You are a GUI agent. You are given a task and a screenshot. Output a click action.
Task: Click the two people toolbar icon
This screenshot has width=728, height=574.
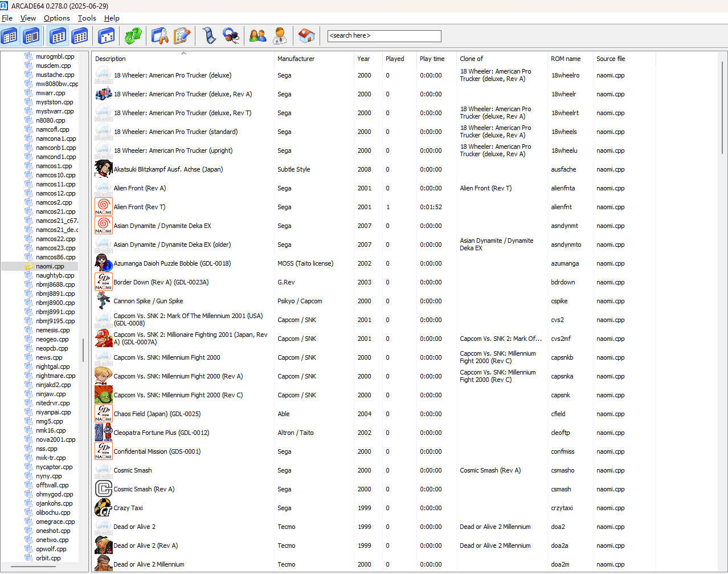(x=257, y=36)
